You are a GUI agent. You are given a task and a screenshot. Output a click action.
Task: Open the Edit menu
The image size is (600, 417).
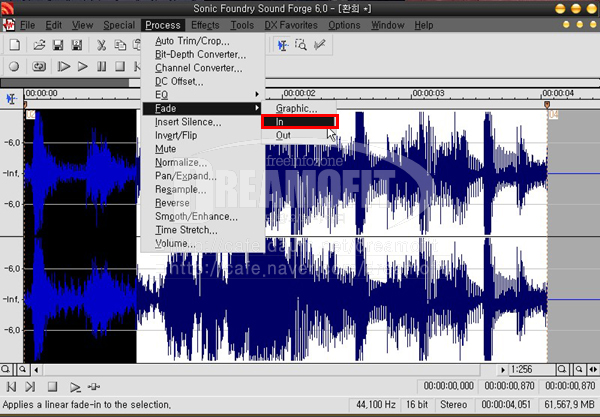tap(54, 25)
